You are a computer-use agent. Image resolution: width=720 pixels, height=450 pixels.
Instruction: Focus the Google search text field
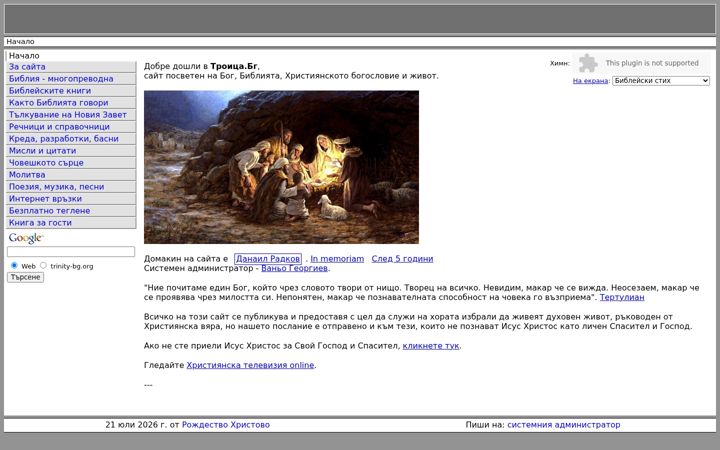(71, 252)
